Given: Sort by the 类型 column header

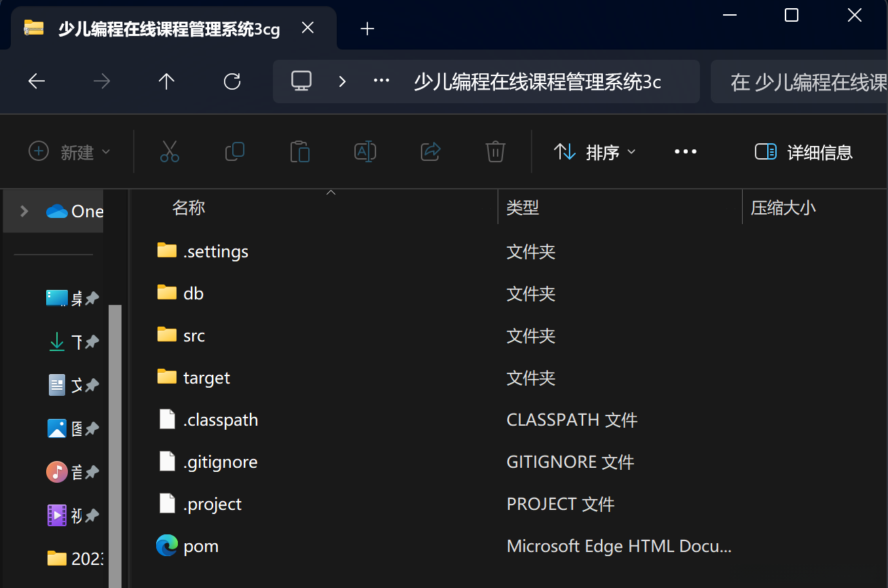Looking at the screenshot, I should [x=523, y=208].
